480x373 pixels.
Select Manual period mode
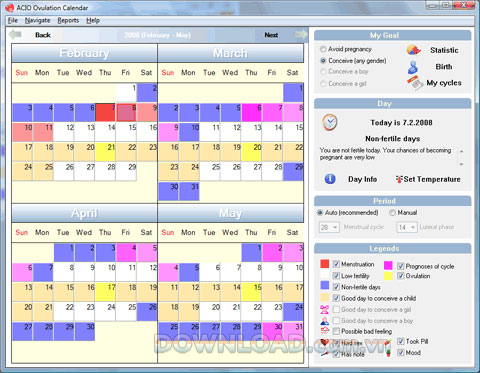tap(392, 212)
